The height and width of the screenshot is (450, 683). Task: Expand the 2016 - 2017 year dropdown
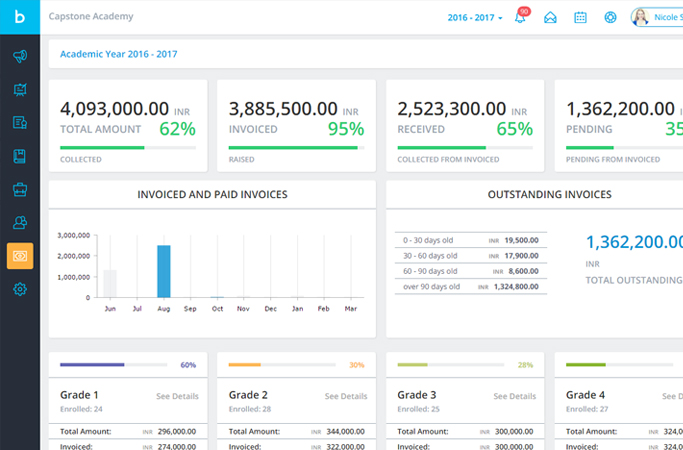coord(475,17)
